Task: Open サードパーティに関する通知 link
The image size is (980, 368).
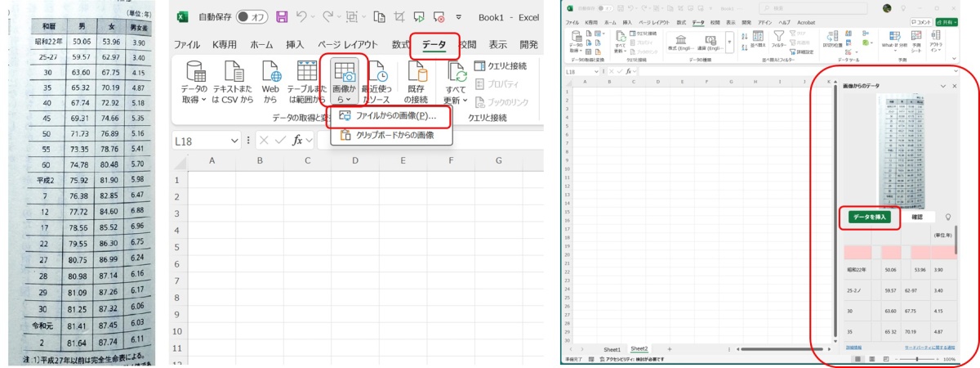Action: tap(931, 348)
